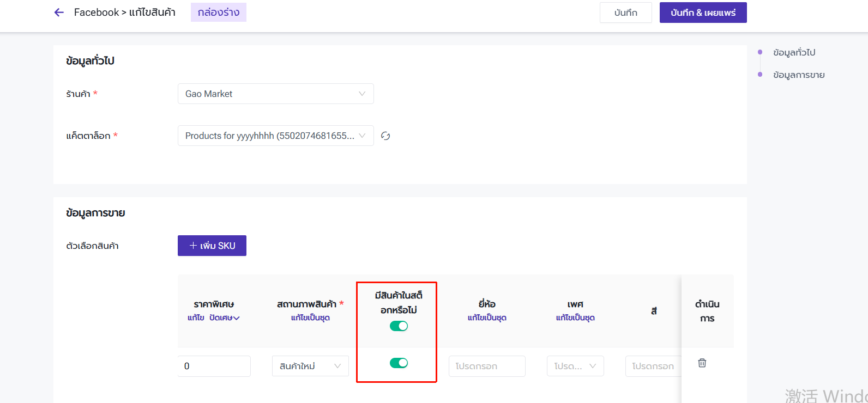Click the เพิ่ม SKU button
Image resolution: width=868 pixels, height=403 pixels.
(x=212, y=246)
